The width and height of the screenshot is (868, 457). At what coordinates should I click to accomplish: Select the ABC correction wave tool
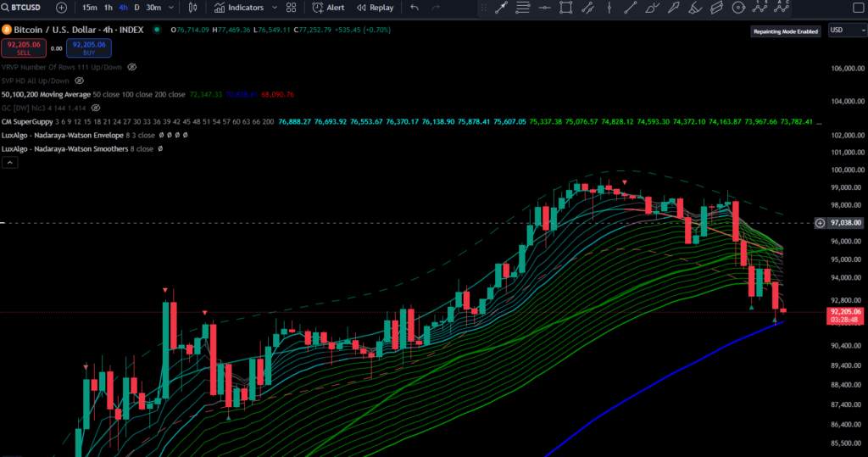pyautogui.click(x=782, y=7)
